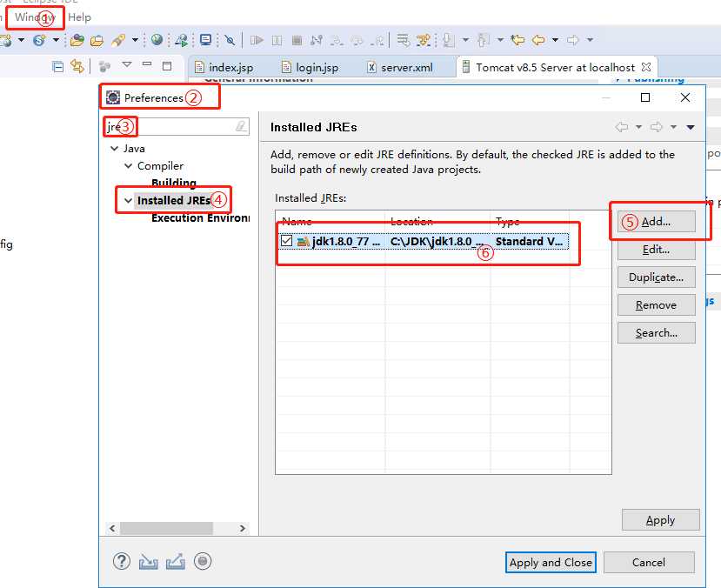The image size is (721, 588).
Task: Click the Last Edit Location toolbar icon
Action: tap(517, 40)
